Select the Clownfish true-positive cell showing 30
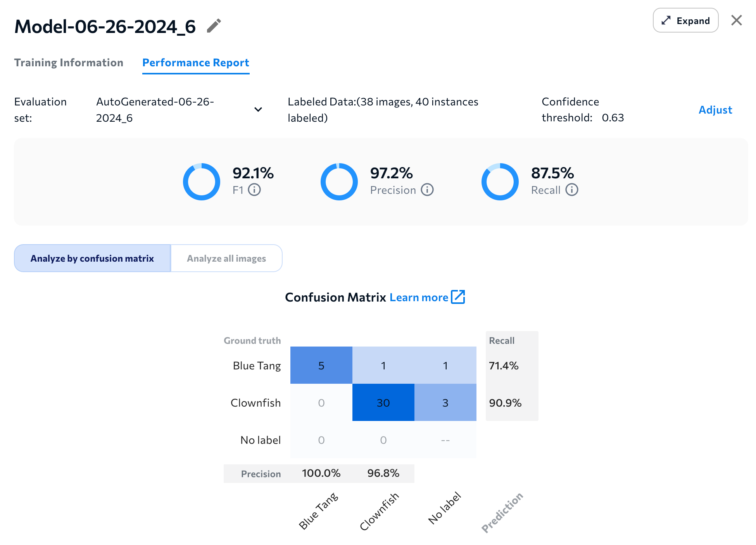Image resolution: width=756 pixels, height=545 pixels. tap(383, 402)
